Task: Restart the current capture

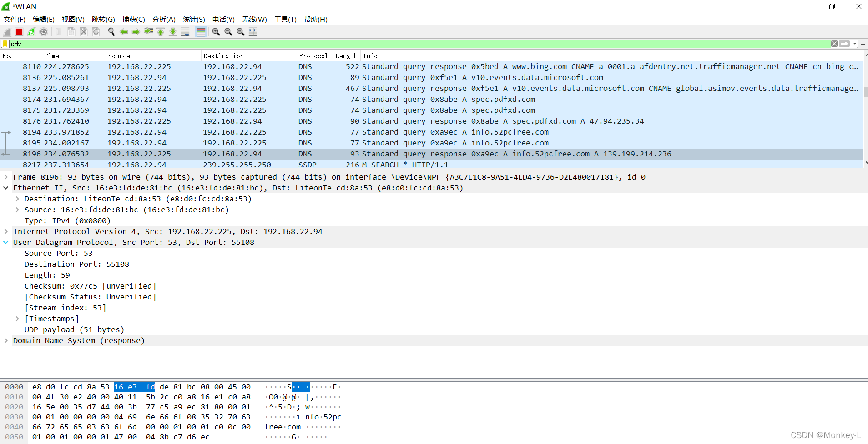Action: (x=31, y=32)
